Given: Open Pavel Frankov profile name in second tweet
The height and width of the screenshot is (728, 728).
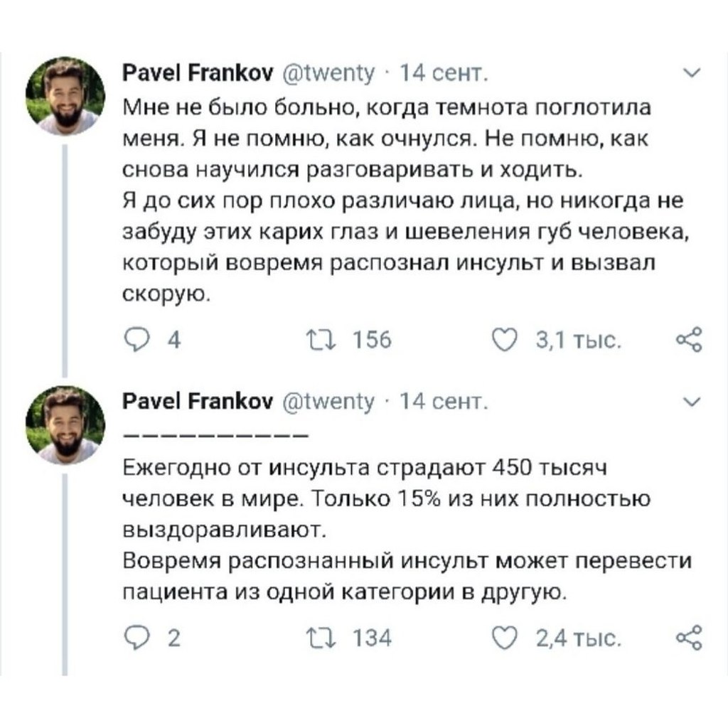Looking at the screenshot, I should tap(198, 401).
